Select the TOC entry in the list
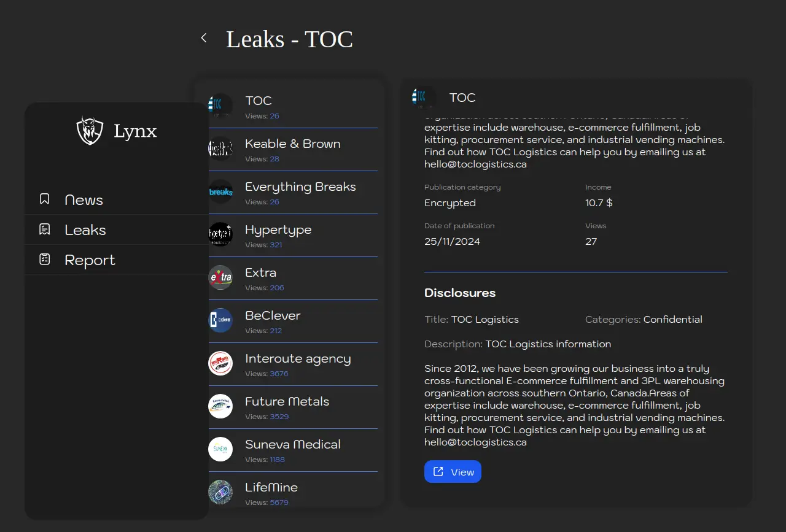The image size is (786, 532). [259, 101]
